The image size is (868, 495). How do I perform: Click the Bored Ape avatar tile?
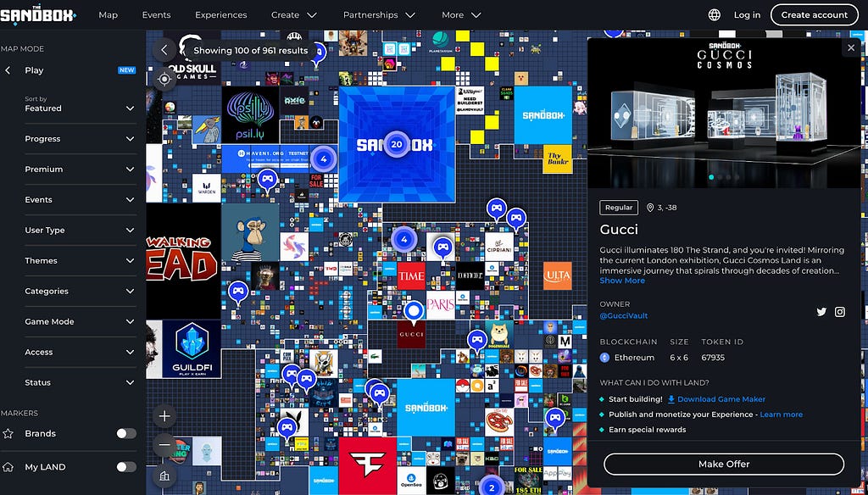coord(250,232)
